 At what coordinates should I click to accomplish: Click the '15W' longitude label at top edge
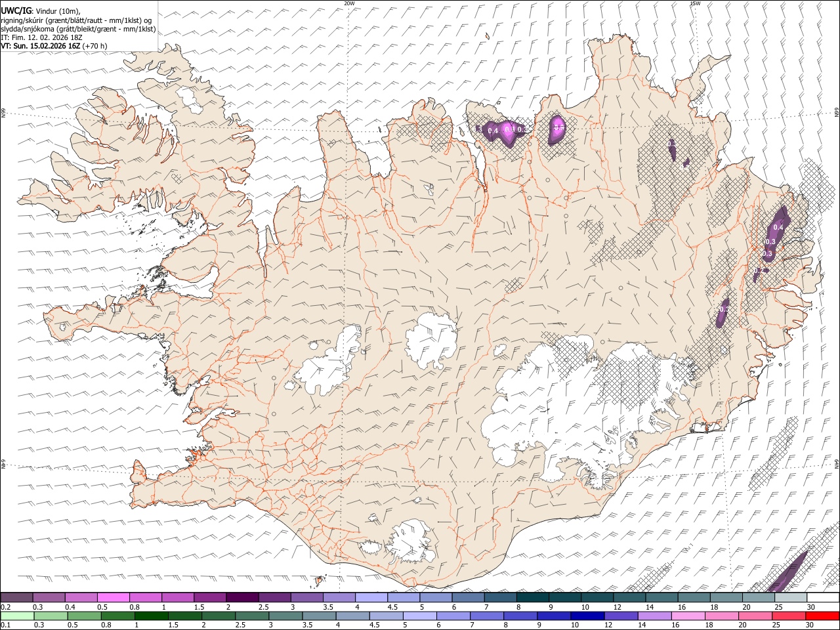click(x=695, y=3)
